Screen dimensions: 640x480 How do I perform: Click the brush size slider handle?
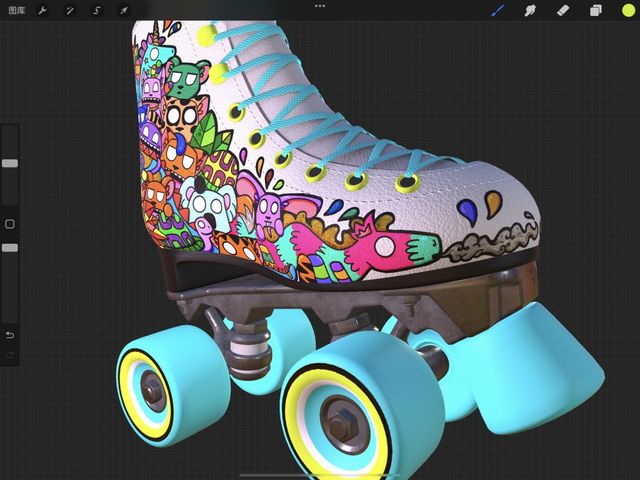pyautogui.click(x=10, y=163)
